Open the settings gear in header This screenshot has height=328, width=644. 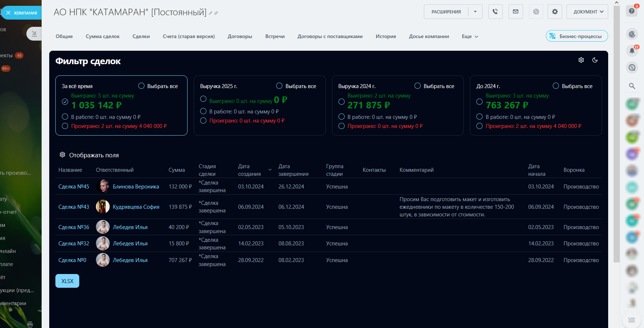pyautogui.click(x=555, y=12)
